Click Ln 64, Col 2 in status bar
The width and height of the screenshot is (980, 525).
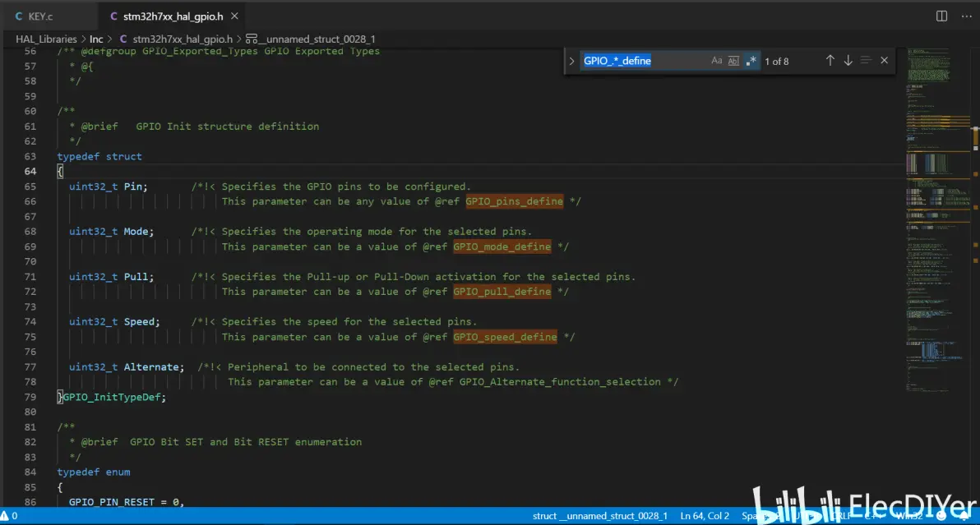point(705,516)
